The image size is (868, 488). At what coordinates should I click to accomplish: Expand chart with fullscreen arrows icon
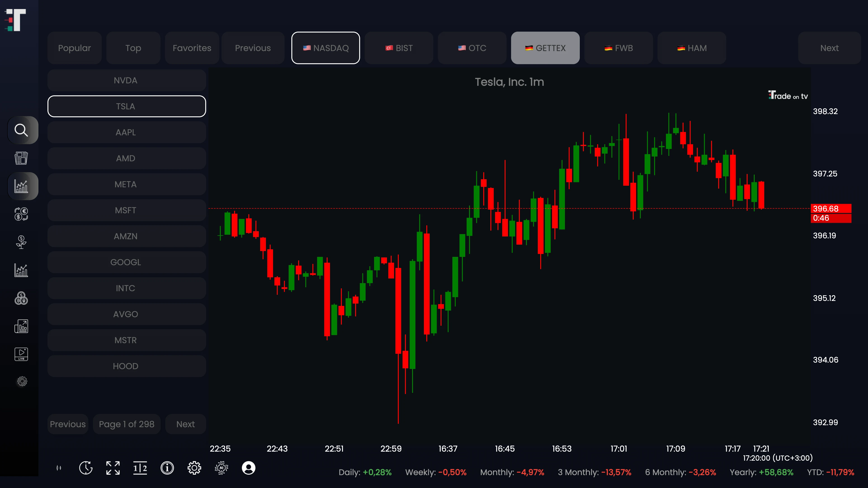[x=113, y=468]
